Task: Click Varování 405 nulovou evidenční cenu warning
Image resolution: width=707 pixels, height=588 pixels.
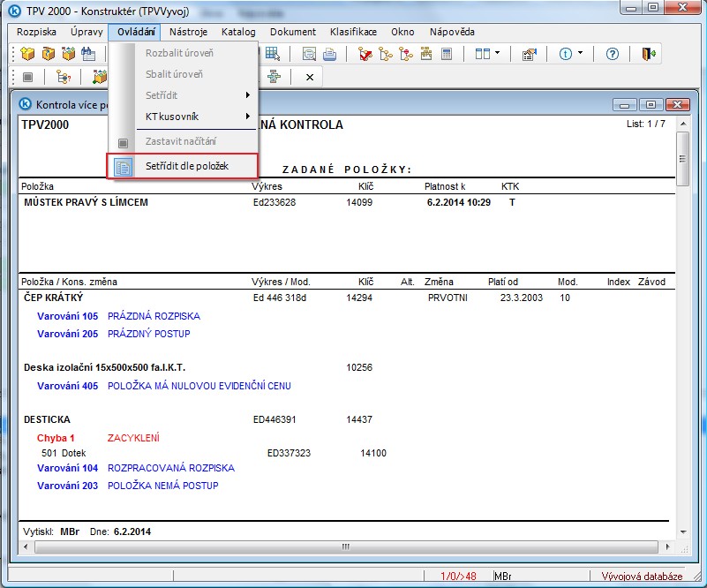Action: click(164, 387)
